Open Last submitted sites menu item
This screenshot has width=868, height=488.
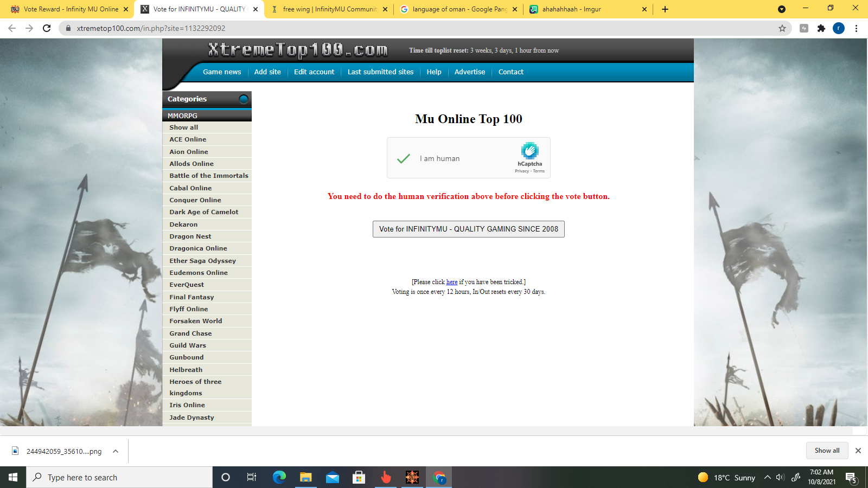point(380,72)
